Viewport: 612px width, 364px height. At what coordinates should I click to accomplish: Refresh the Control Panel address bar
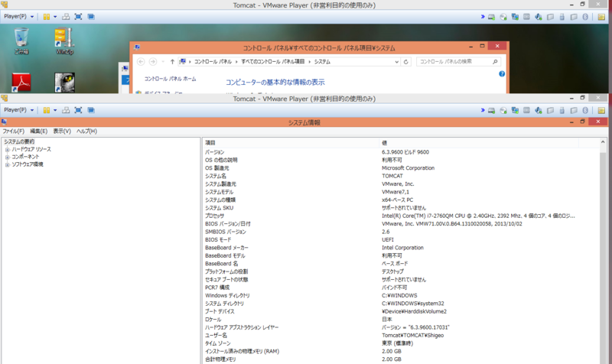pyautogui.click(x=406, y=62)
